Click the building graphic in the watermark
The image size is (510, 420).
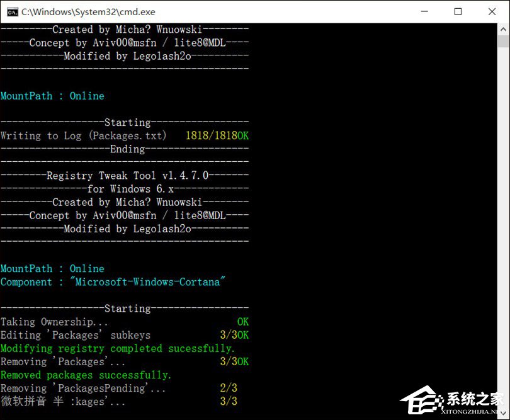point(419,400)
